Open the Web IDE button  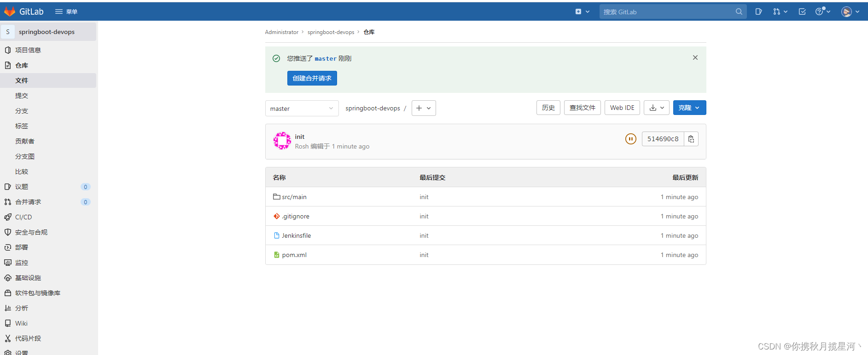pyautogui.click(x=622, y=108)
